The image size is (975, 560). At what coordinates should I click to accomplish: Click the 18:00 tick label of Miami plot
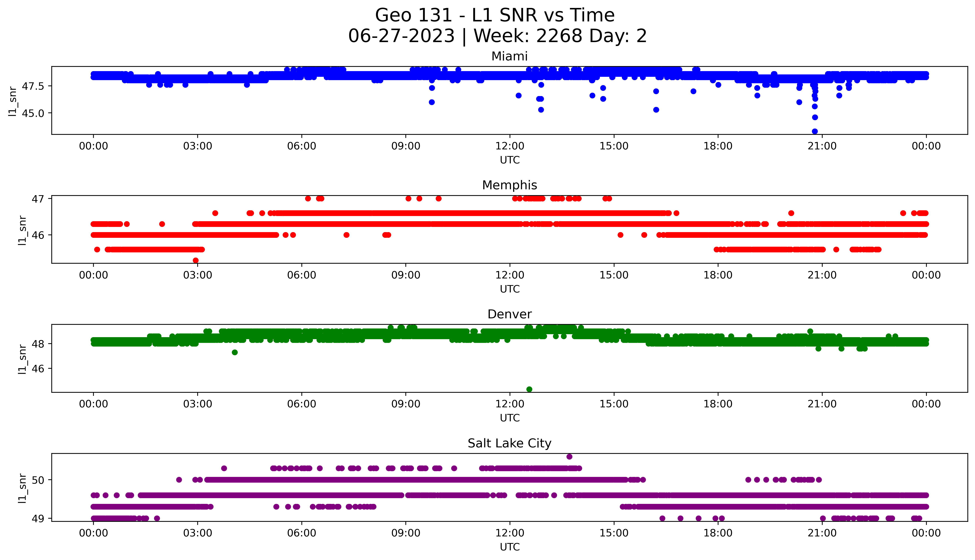click(718, 146)
